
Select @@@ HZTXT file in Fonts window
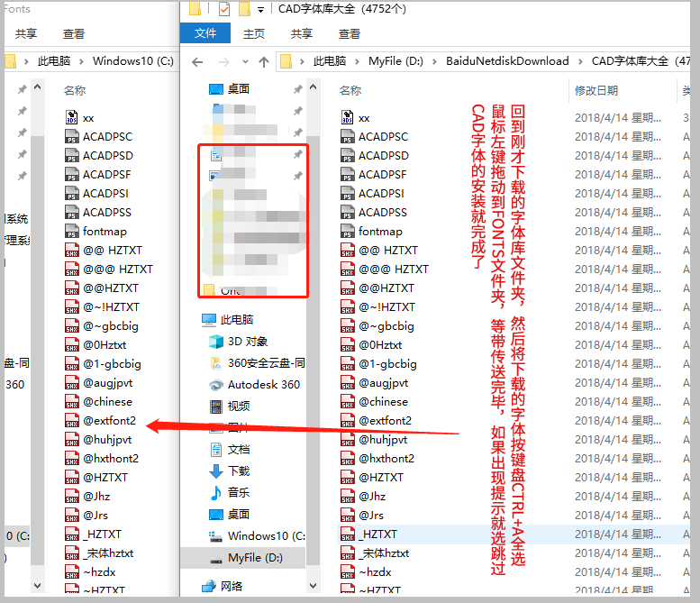(x=118, y=269)
